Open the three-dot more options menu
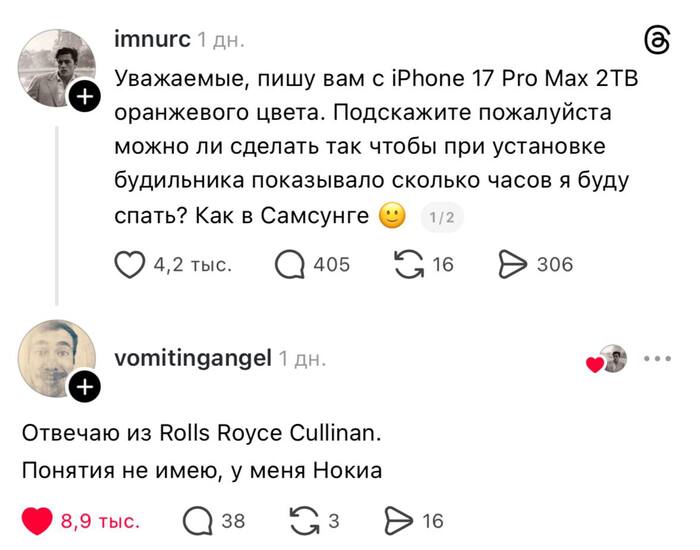 (657, 358)
